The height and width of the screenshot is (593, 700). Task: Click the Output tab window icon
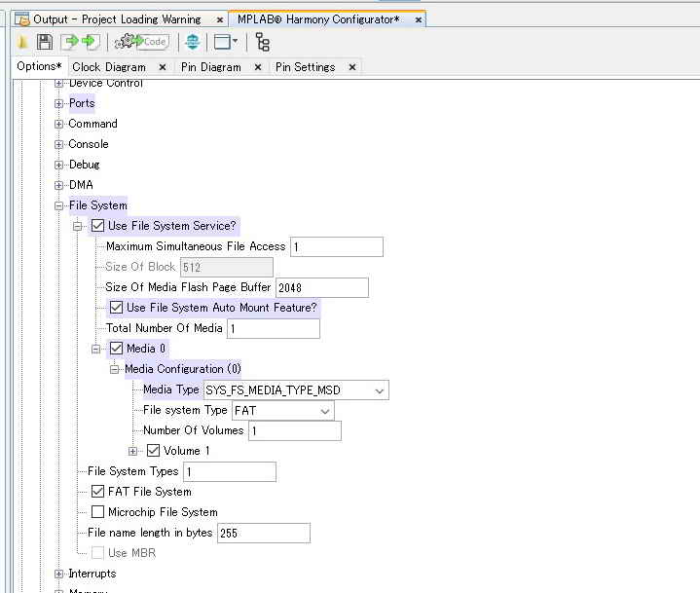pyautogui.click(x=22, y=19)
